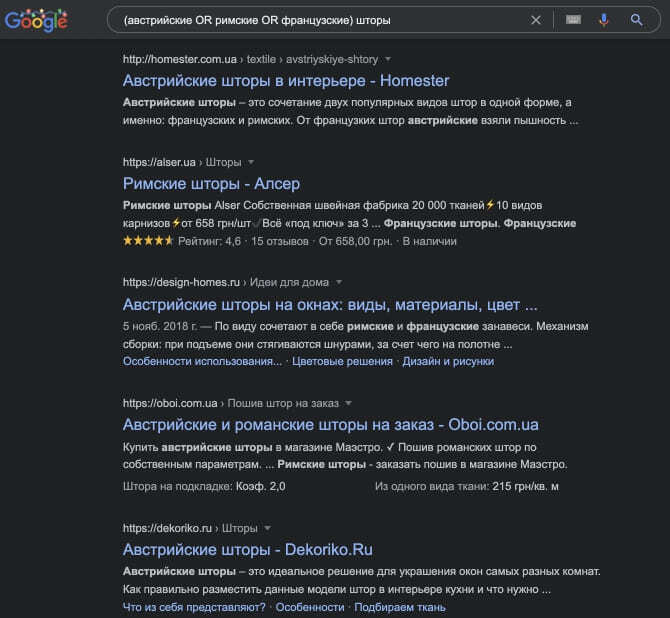Screen dimensions: 670x618
Task: Click the https://design-homes.ru breadcrumb URL
Action: click(x=181, y=283)
